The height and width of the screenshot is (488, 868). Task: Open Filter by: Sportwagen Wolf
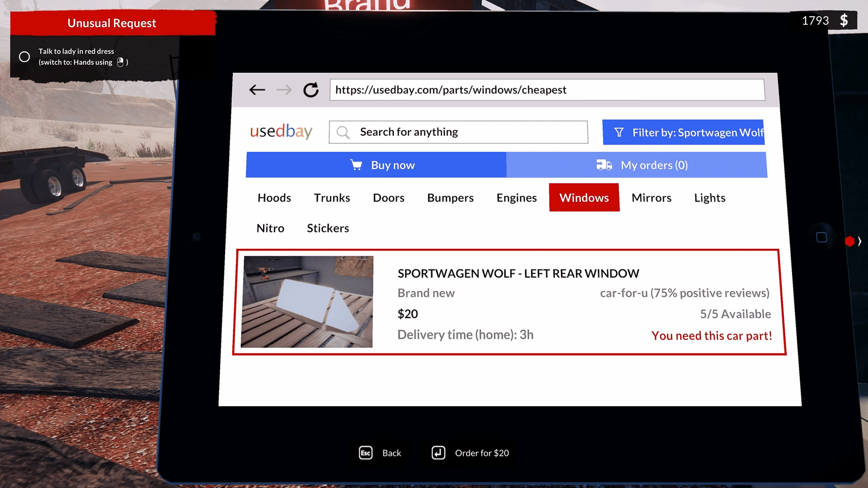[x=683, y=132]
